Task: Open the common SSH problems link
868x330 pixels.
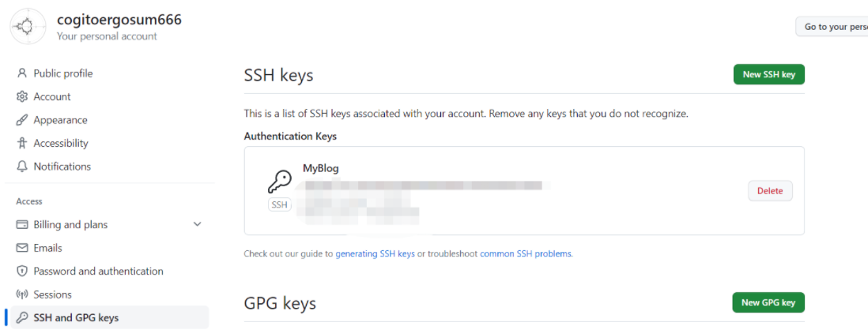Action: coord(525,254)
